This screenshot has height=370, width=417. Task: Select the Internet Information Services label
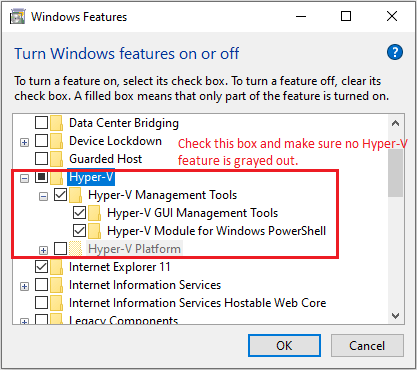point(145,285)
